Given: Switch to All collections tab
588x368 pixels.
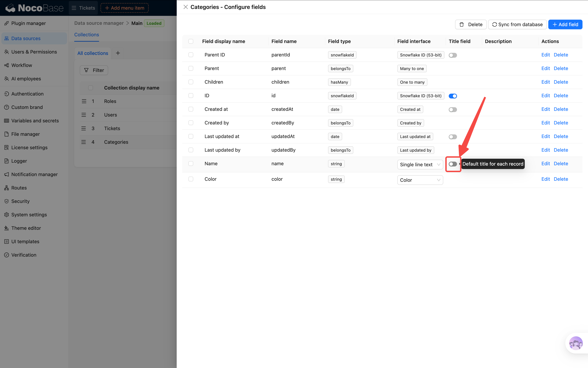Looking at the screenshot, I should 93,53.
